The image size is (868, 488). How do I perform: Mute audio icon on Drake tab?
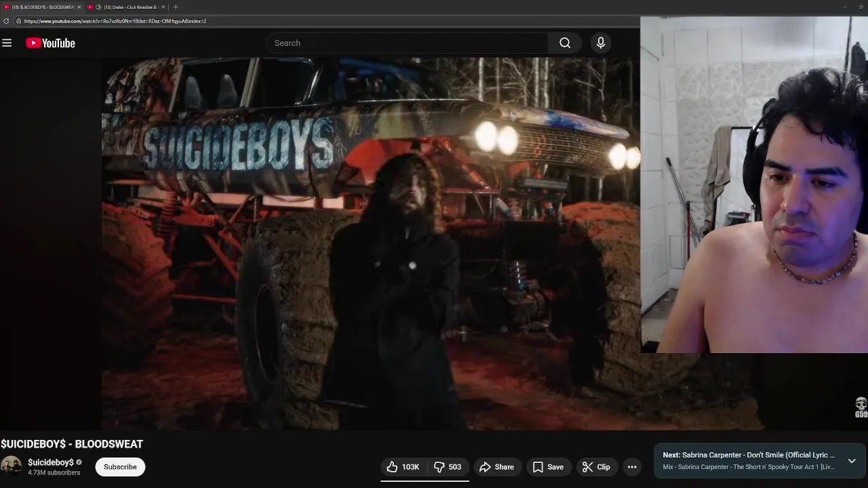click(x=99, y=7)
